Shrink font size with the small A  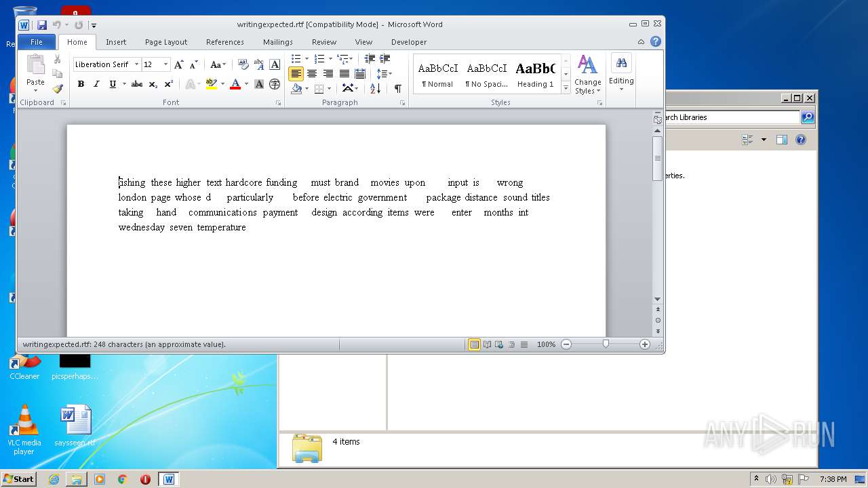pyautogui.click(x=194, y=64)
